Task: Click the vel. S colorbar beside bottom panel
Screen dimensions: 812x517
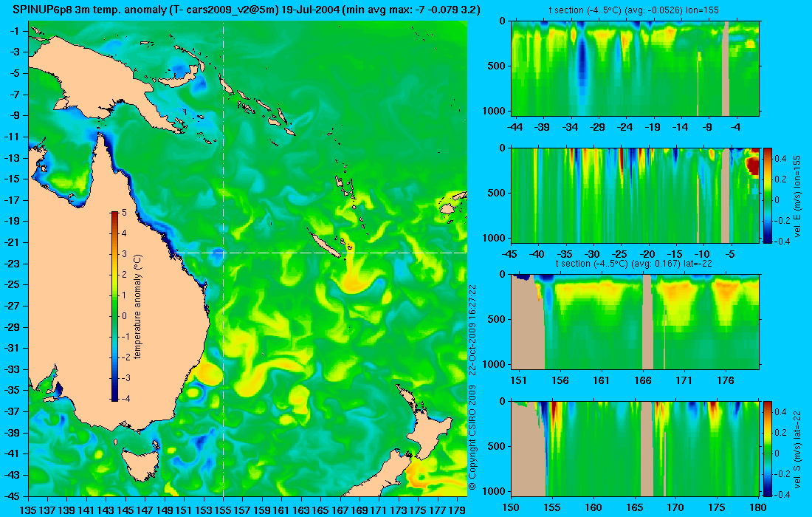Action: 768,448
